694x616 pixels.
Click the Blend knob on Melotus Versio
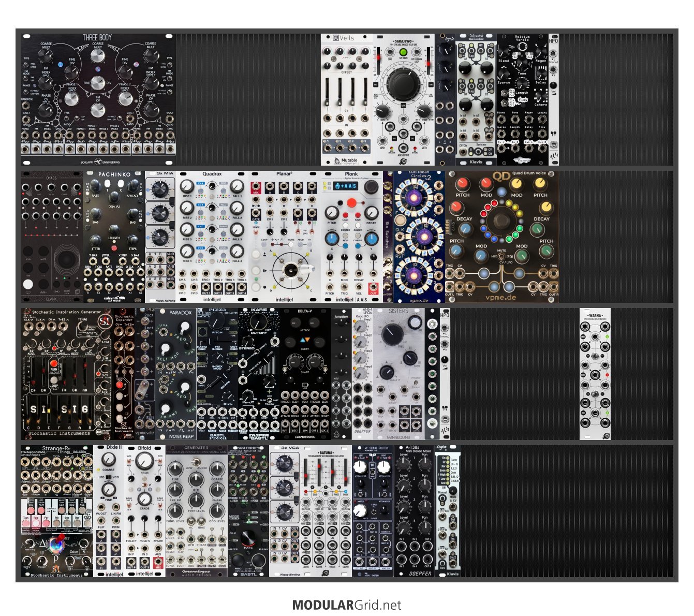(504, 52)
